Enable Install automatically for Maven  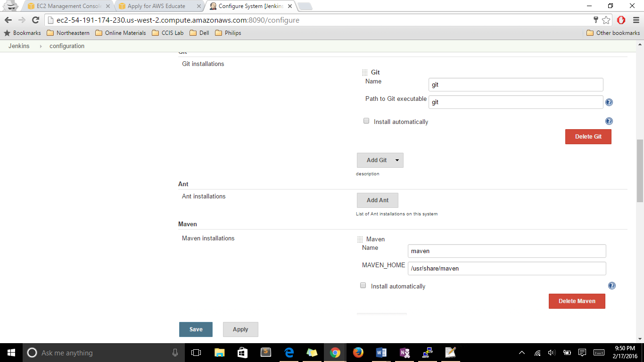pos(363,286)
